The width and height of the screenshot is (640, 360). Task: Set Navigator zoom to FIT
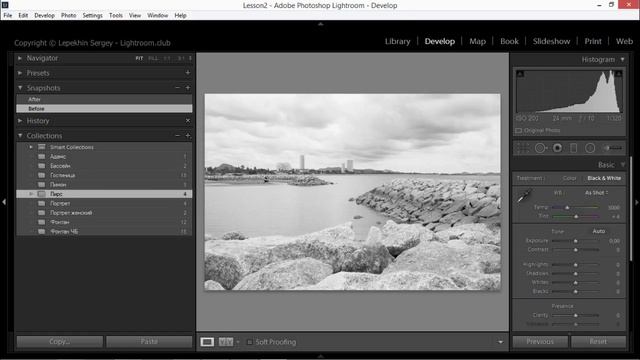[139, 58]
